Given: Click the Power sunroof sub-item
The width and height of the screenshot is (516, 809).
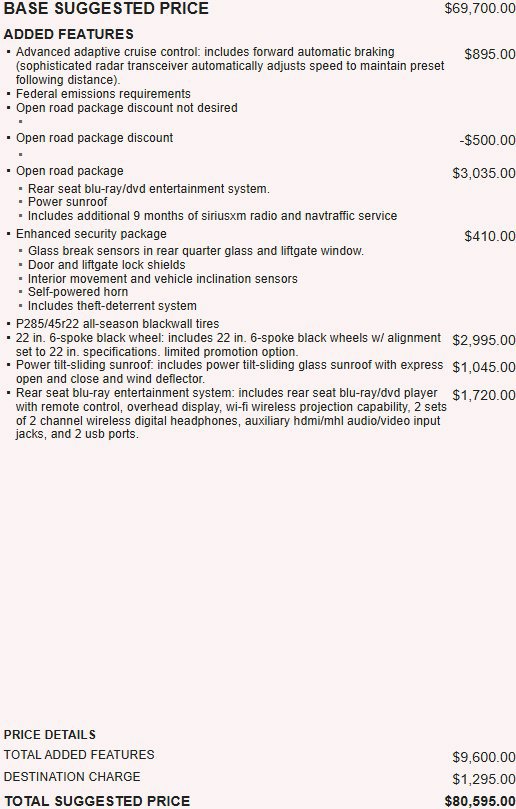Looking at the screenshot, I should 68,201.
